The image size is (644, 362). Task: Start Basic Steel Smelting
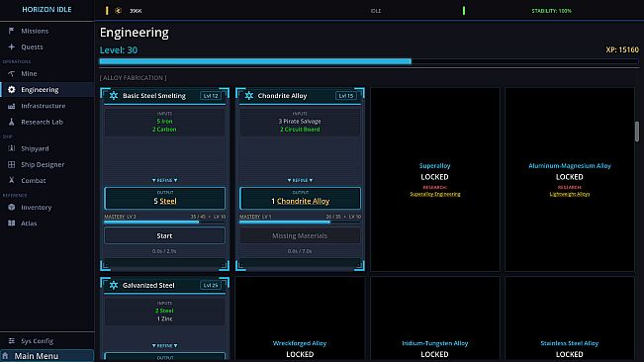click(164, 235)
